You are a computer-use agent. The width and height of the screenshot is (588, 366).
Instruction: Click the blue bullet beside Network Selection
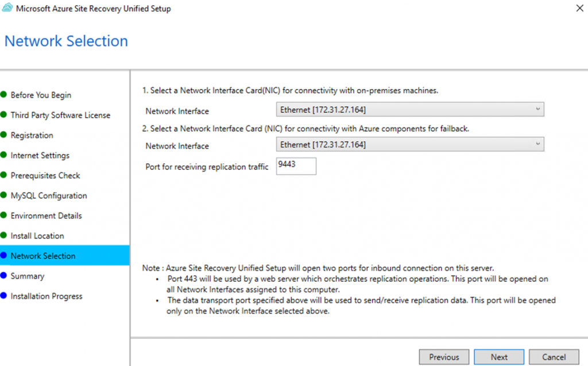(4, 256)
